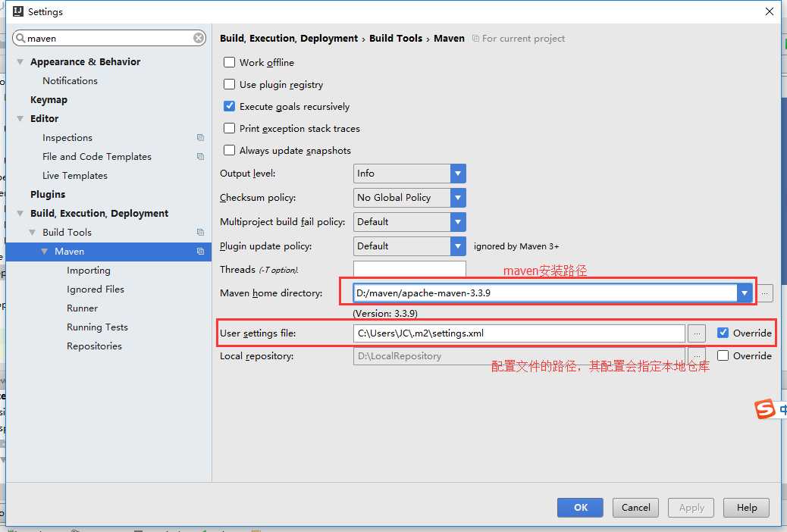Click Build, Execution, Deployment breadcrumb
Screen dimensions: 787x532
[x=289, y=38]
